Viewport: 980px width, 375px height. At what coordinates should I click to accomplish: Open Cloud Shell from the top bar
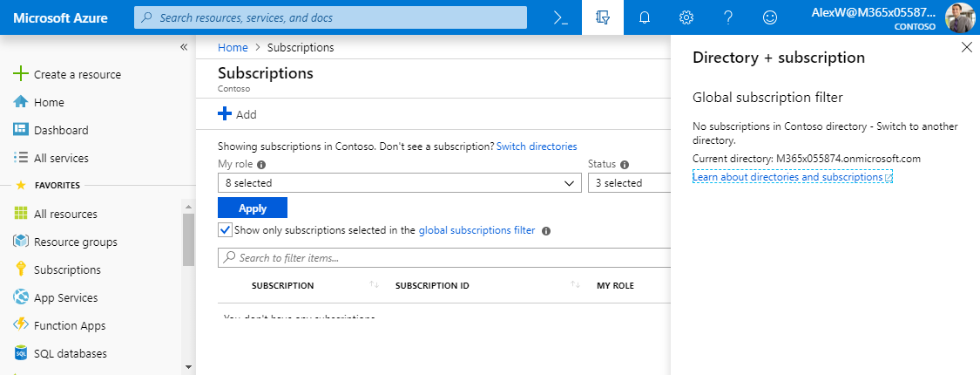point(560,17)
